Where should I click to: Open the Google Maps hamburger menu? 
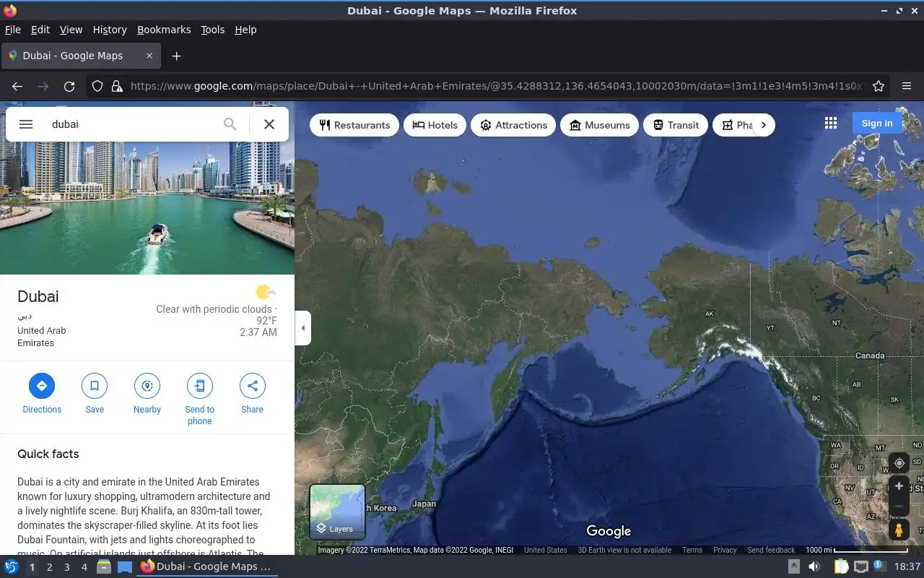(26, 124)
